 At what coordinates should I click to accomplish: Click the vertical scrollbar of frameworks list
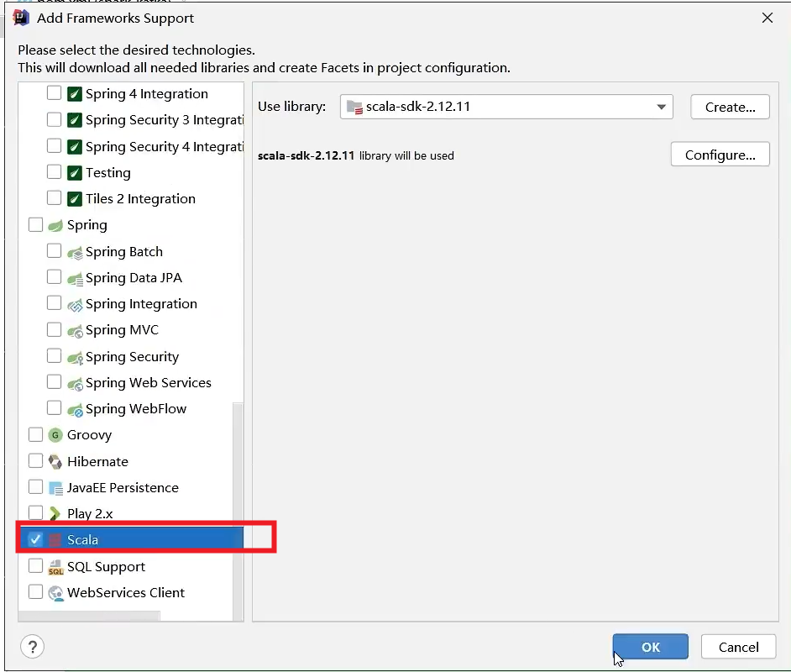238,512
